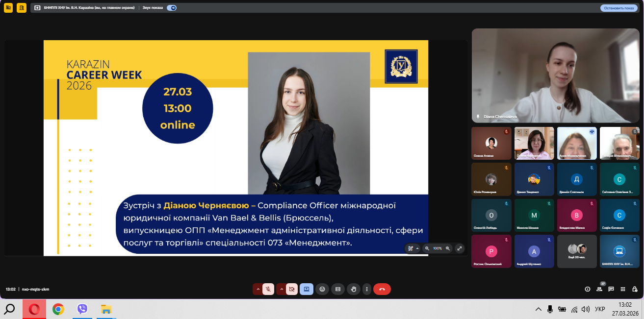Image resolution: width=644 pixels, height=319 pixels.
Task: Open the annotation pen tool dropdown
Action: pos(417,248)
